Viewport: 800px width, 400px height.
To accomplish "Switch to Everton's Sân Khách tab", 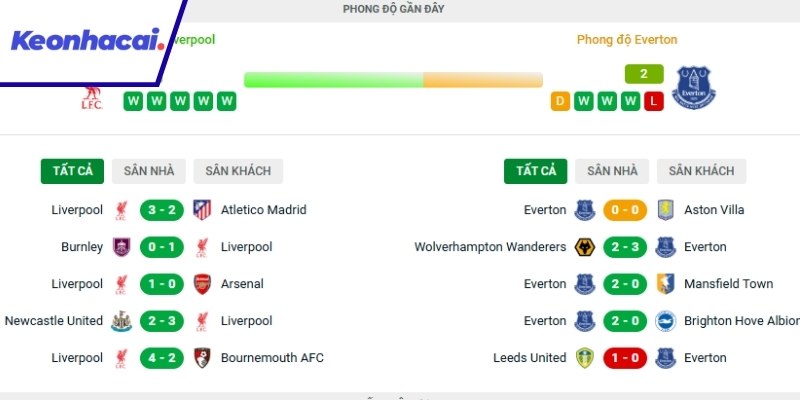I will coord(701,171).
